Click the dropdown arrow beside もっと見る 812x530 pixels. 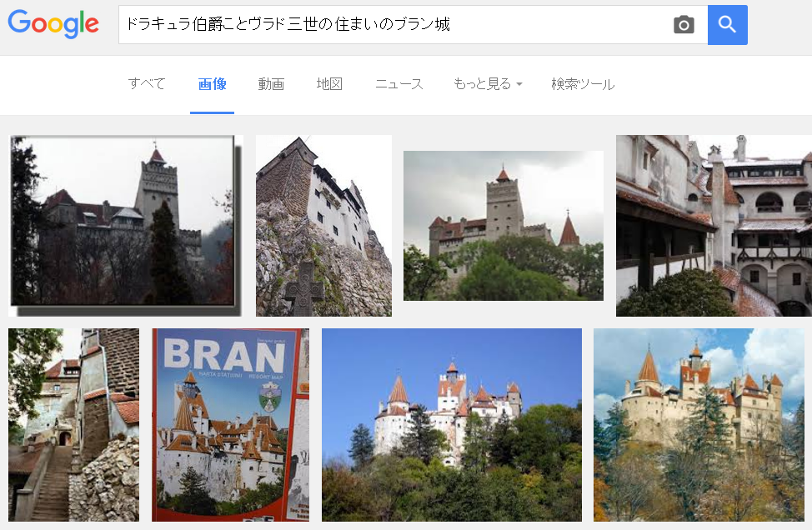pos(519,84)
